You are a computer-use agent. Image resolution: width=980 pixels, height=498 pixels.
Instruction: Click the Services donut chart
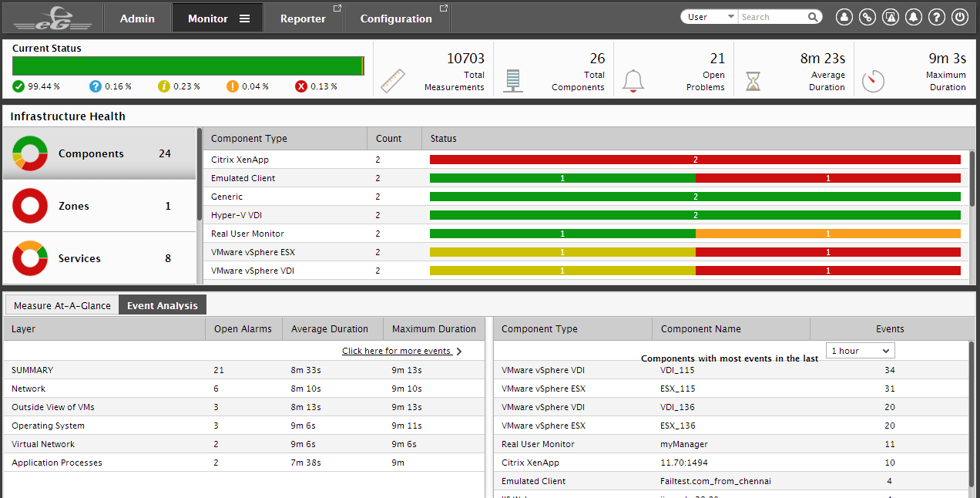coord(30,258)
